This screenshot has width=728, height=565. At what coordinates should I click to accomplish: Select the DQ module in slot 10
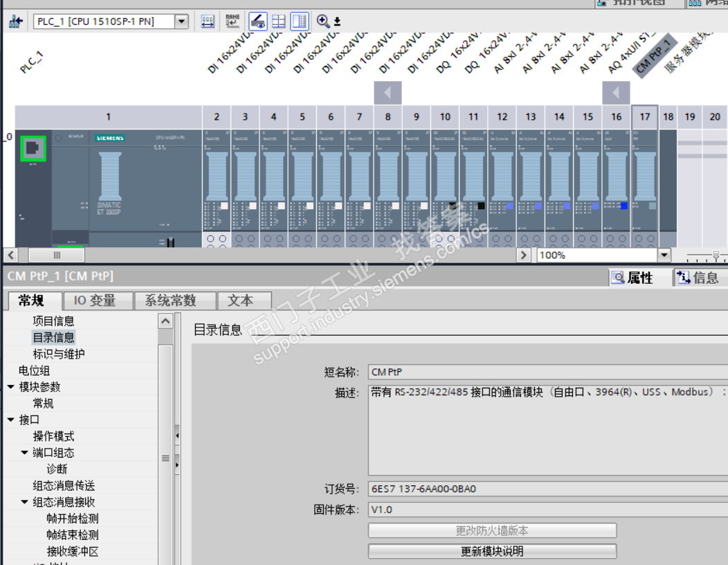click(445, 188)
